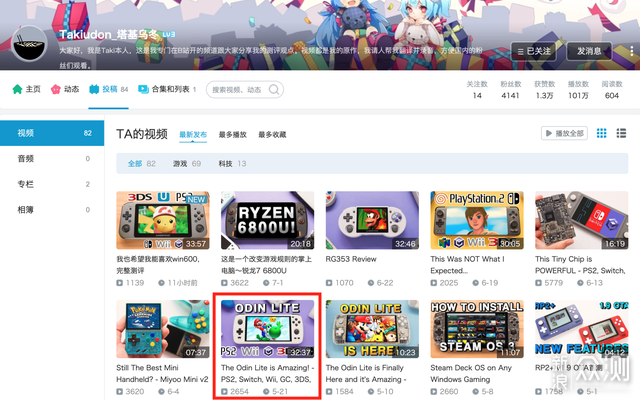This screenshot has height=400, width=640.
Task: Open the Tiny Chip video thumbnail
Action: [x=582, y=220]
